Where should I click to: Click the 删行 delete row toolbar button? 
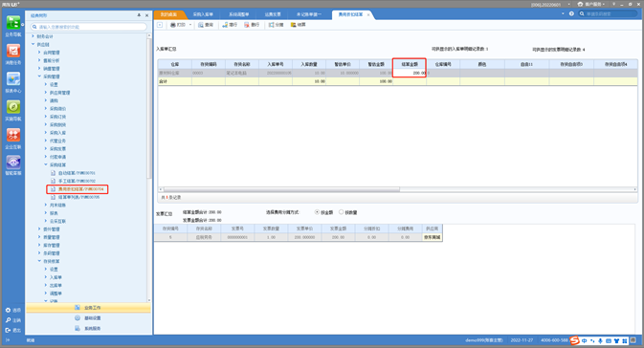point(252,25)
